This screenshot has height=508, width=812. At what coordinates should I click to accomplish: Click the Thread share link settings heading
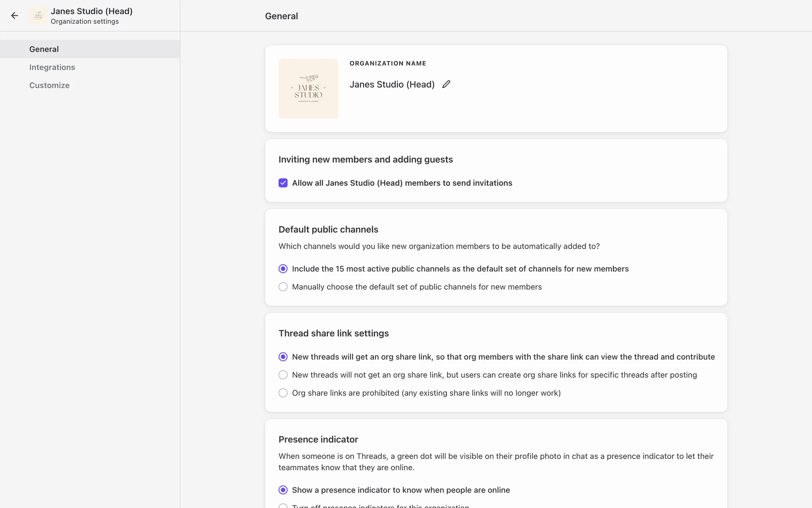click(x=333, y=333)
